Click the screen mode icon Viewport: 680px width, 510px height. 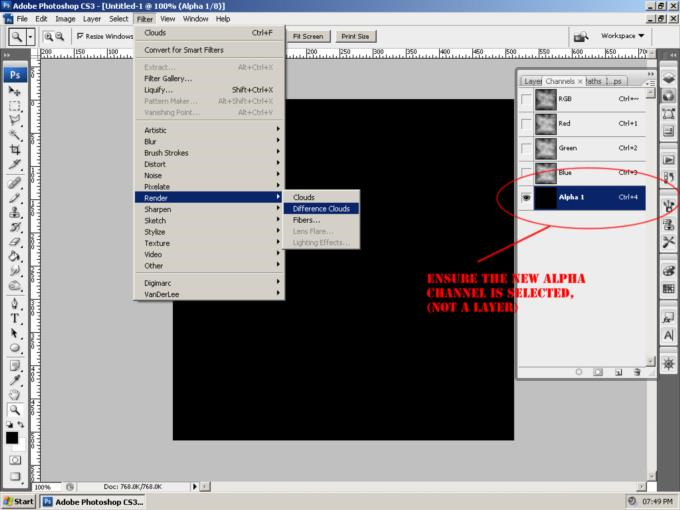15,476
